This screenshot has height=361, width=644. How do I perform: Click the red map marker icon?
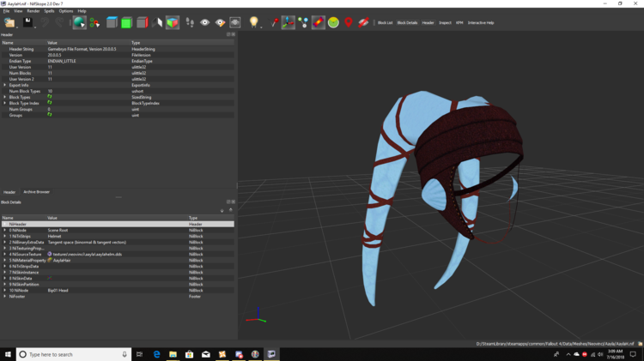349,22
